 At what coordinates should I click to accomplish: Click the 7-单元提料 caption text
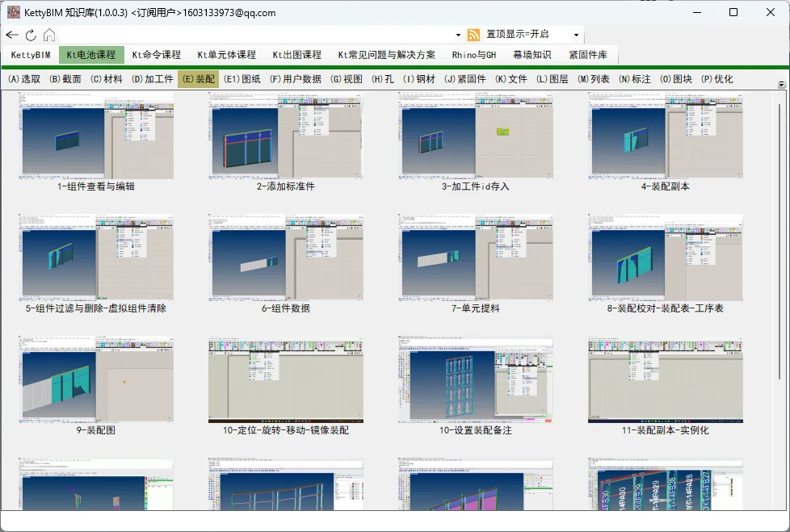(476, 308)
